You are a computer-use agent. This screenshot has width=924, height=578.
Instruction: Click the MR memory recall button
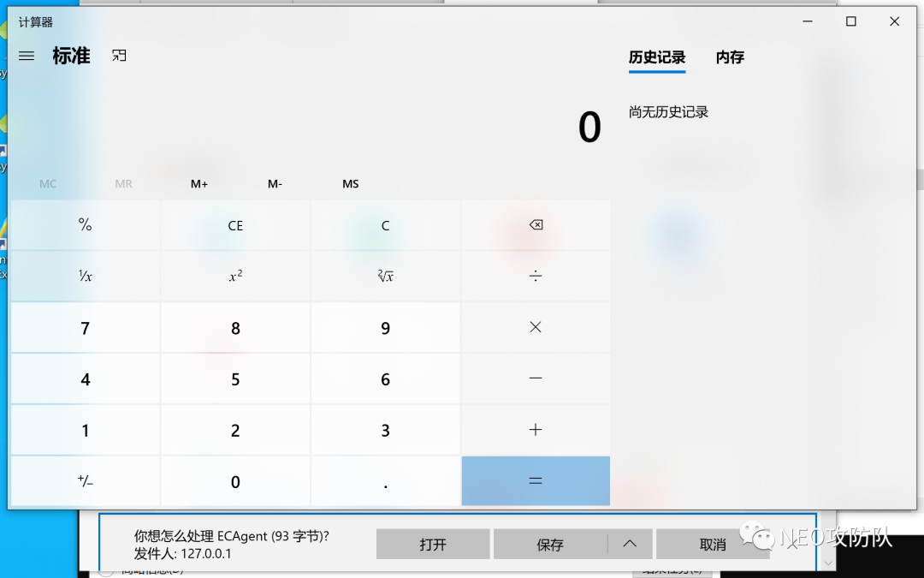(x=124, y=184)
